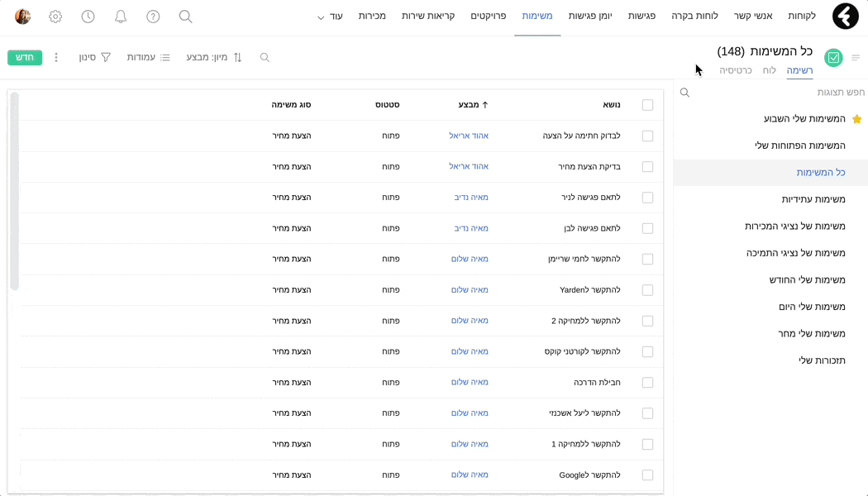This screenshot has height=496, width=868.
Task: Open the מכירות module
Action: tap(372, 16)
